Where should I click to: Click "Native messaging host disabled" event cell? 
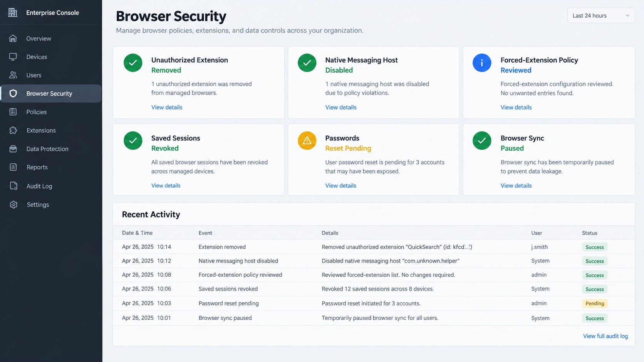pyautogui.click(x=238, y=261)
